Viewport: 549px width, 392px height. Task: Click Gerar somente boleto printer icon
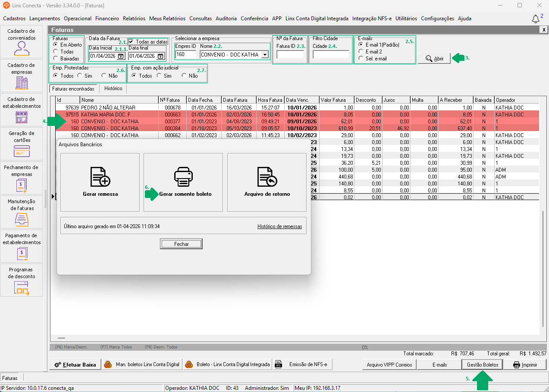click(x=183, y=176)
